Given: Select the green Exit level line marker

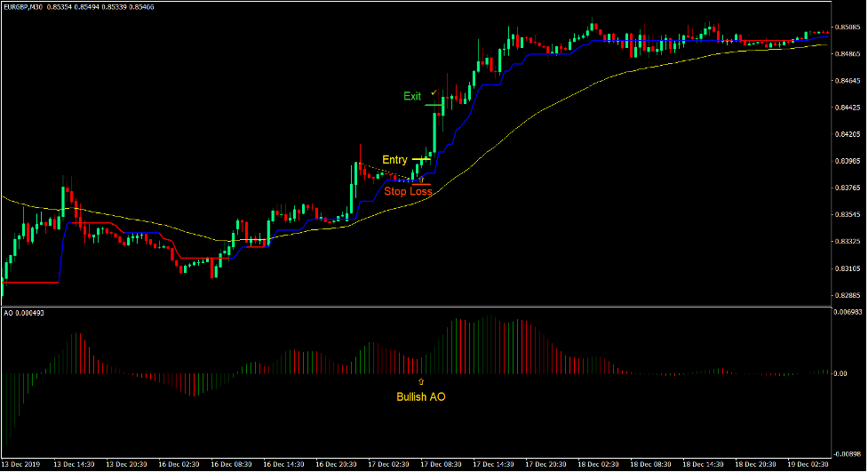Looking at the screenshot, I should pos(434,105).
